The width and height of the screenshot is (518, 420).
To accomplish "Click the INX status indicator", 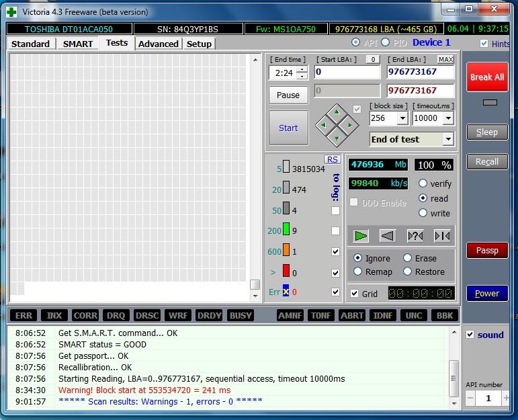I will pos(54,315).
